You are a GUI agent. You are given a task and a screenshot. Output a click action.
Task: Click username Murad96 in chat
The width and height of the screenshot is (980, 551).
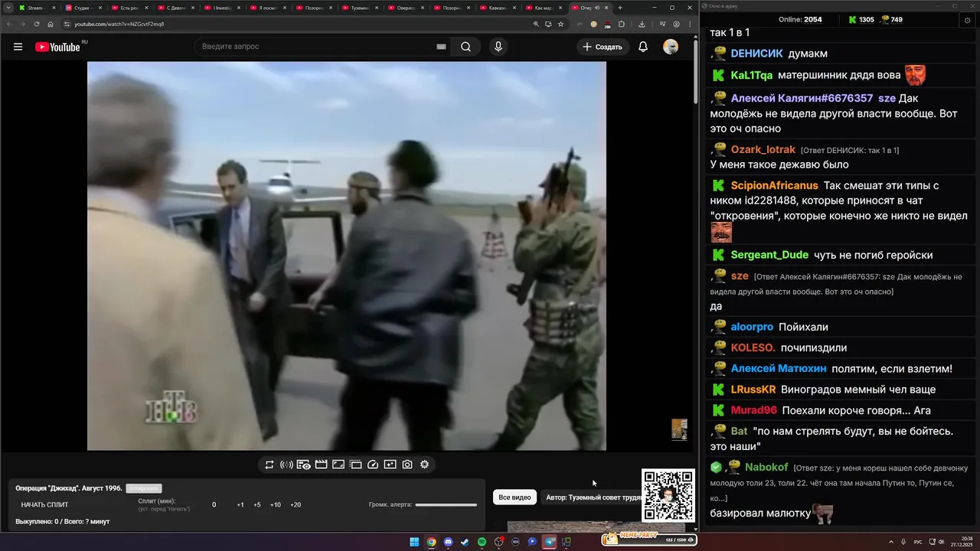pyautogui.click(x=753, y=410)
